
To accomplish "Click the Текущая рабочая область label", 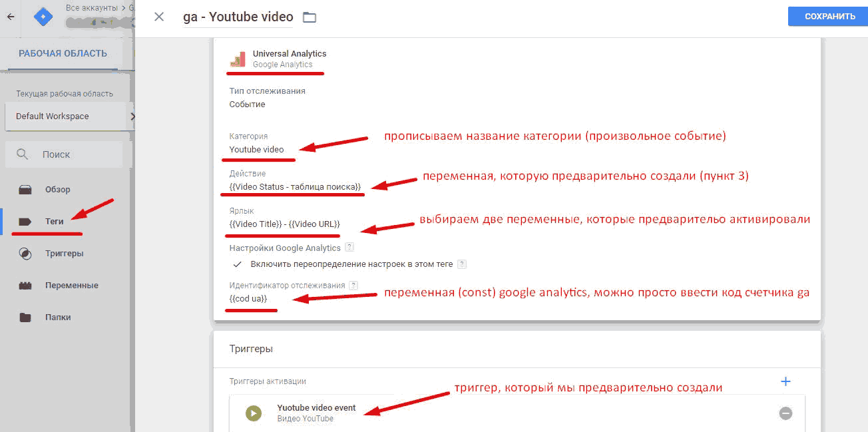I will pyautogui.click(x=65, y=94).
